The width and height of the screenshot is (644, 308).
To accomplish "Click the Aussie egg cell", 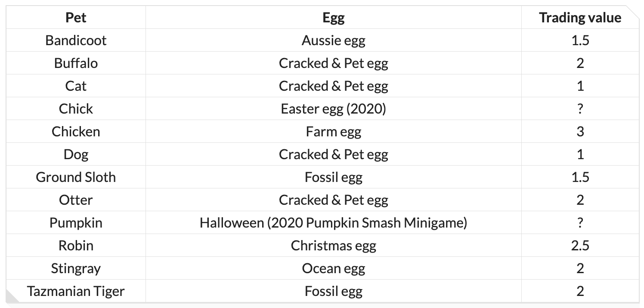I will click(334, 40).
